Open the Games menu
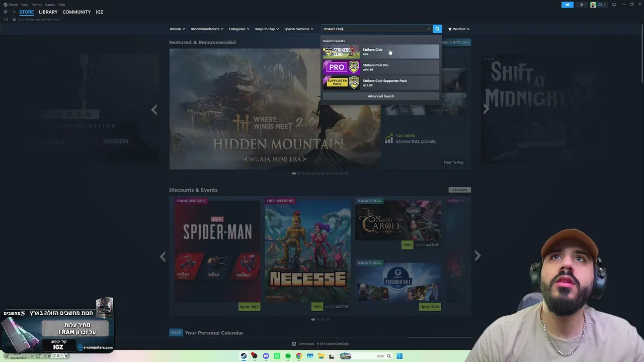Image resolution: width=644 pixels, height=362 pixels. coord(50,5)
